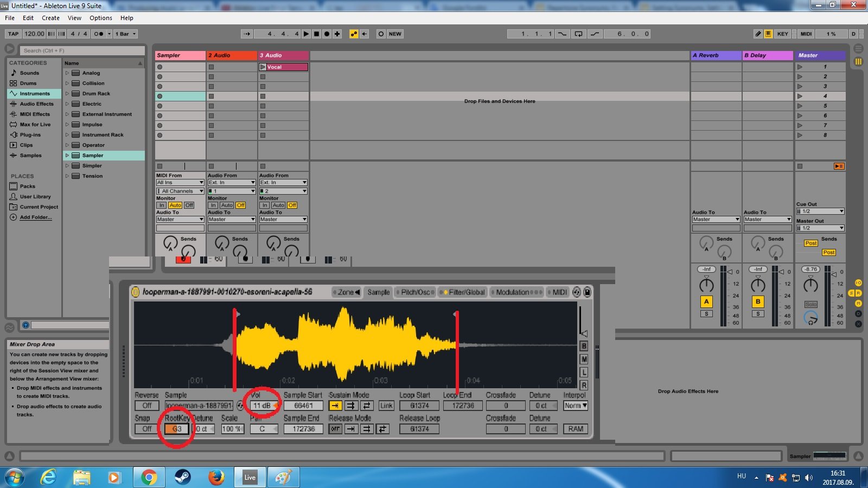Expand the Tension folder
868x488 pixels.
pos(67,176)
